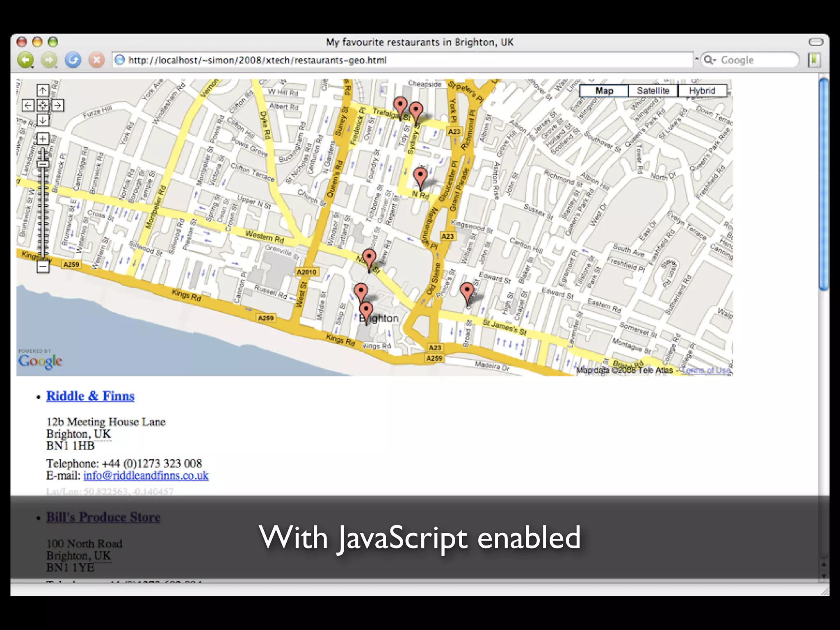Pan the map downward with arrow

coord(43,120)
